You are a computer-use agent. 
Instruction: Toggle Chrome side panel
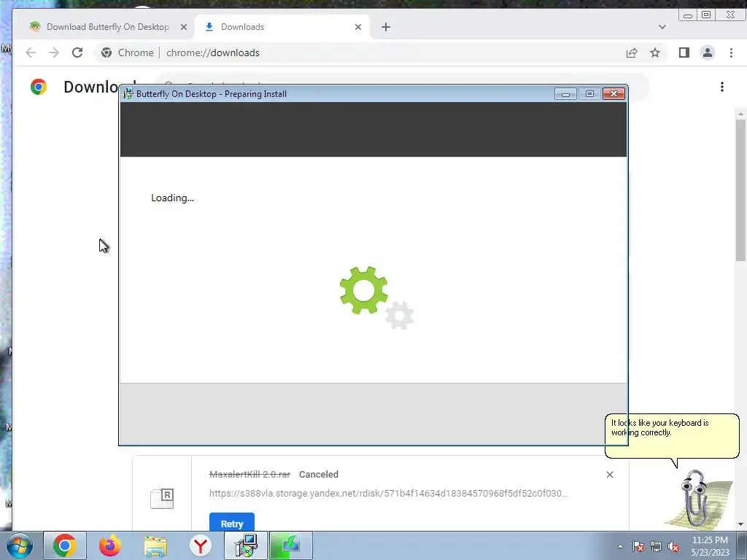pyautogui.click(x=684, y=52)
